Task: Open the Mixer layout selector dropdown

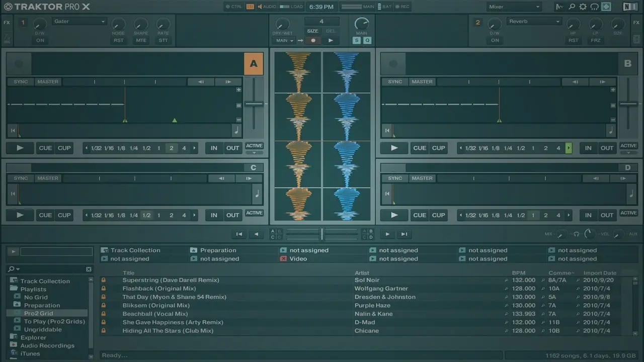Action: pos(514,7)
